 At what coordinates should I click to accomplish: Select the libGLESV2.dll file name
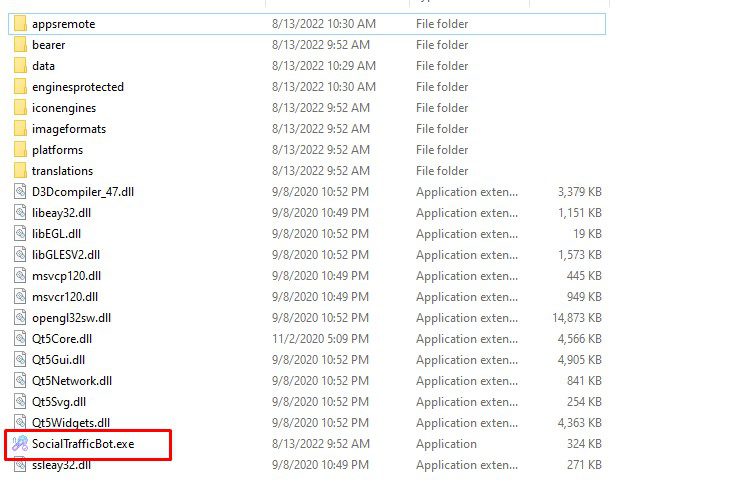tap(66, 255)
